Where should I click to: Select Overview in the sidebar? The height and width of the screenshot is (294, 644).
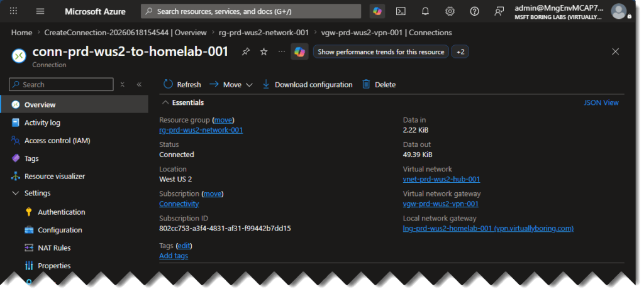click(x=74, y=104)
